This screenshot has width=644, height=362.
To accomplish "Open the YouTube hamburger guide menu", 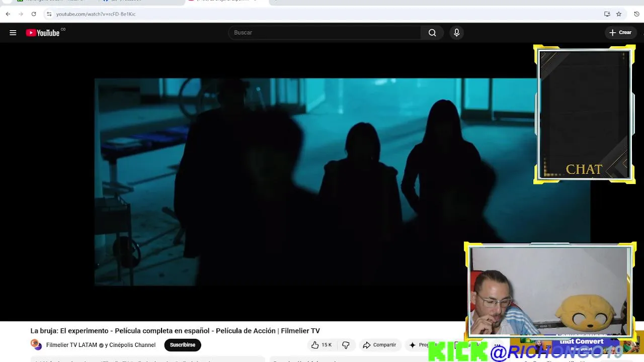I will tap(13, 33).
